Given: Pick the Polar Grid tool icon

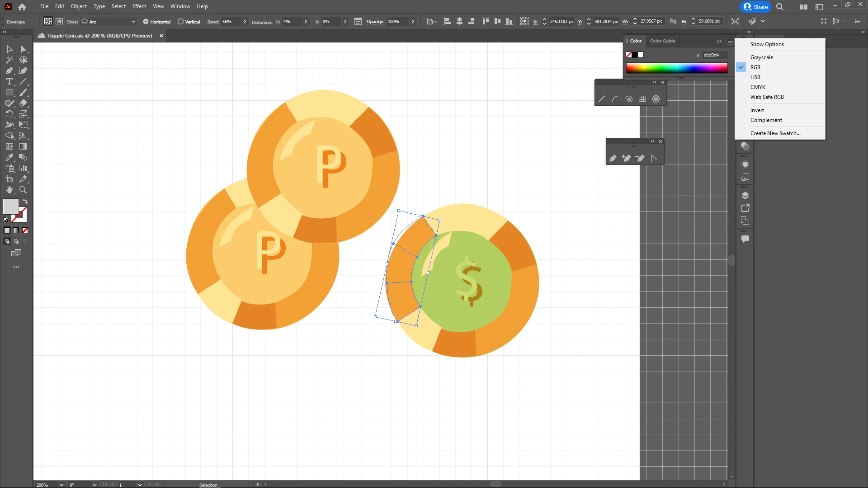Looking at the screenshot, I should 656,99.
